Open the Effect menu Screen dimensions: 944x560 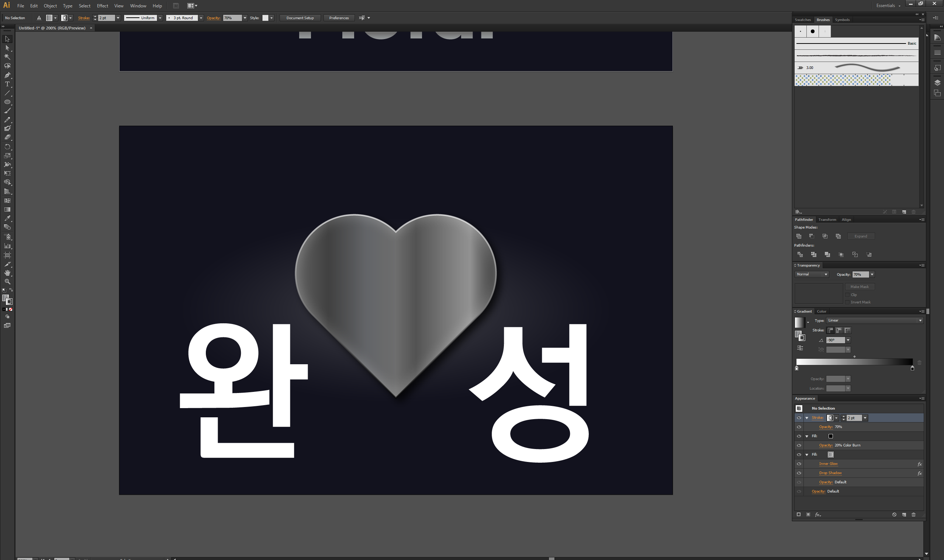pos(102,6)
